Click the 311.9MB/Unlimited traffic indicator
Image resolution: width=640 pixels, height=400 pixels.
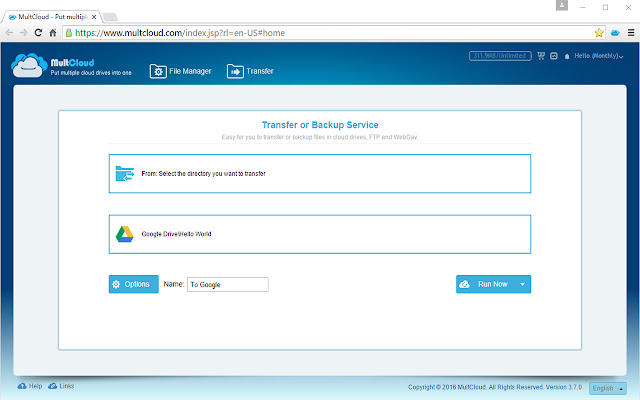500,56
